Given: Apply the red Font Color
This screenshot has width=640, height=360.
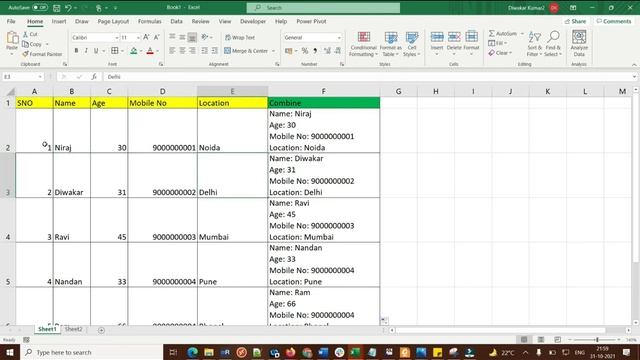Looking at the screenshot, I should tap(150, 51).
